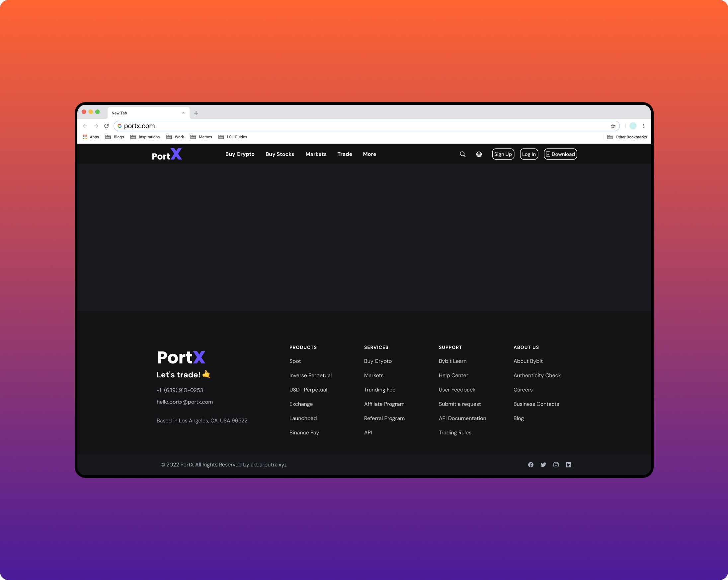Click the search icon in the navbar

point(463,155)
